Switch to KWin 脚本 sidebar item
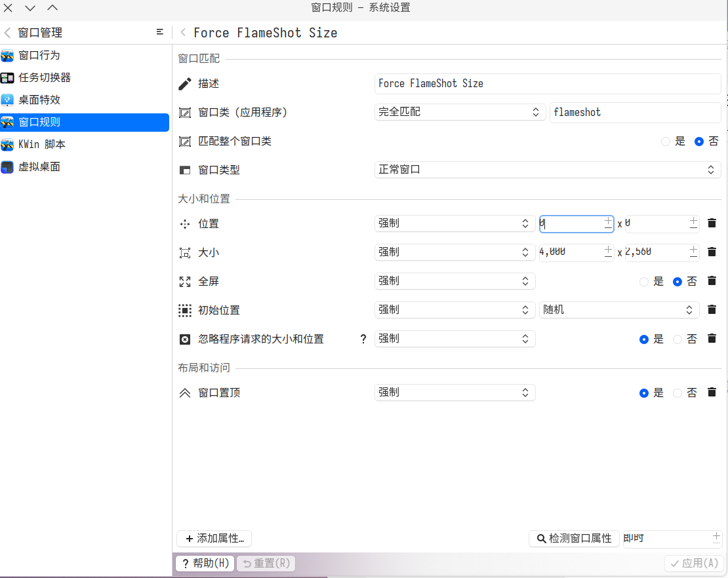728x578 pixels. coord(42,145)
